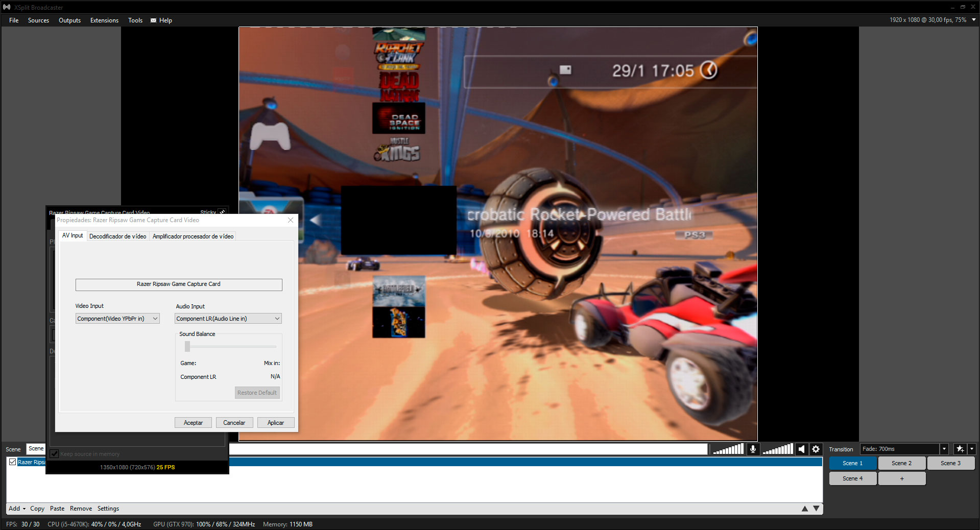Screen dimensions: 980x530
Task: Move source down with the down arrow
Action: [816, 509]
